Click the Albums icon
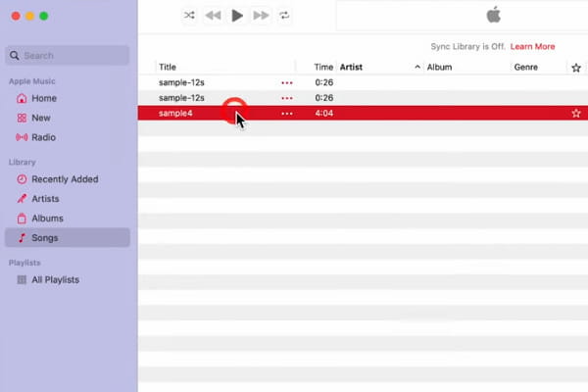Viewport: 588px width, 392px height. 22,218
